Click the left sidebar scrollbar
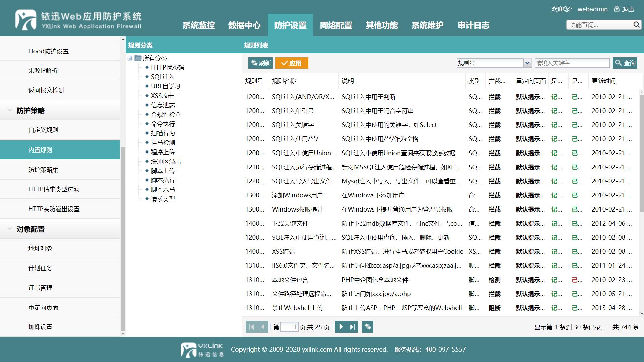Viewport: 644px width, 362px height. click(x=123, y=239)
